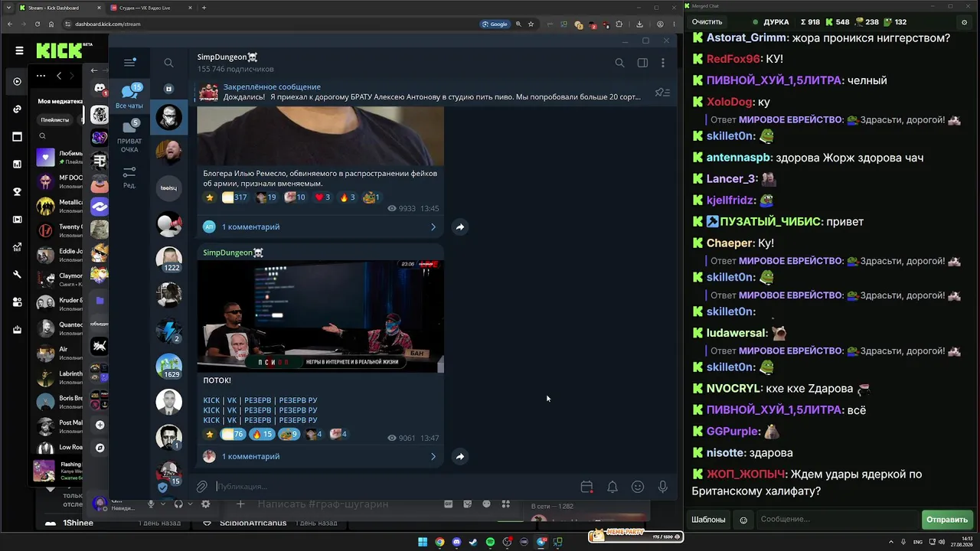
Task: Share the Илья Ремесло news post
Action: (460, 227)
